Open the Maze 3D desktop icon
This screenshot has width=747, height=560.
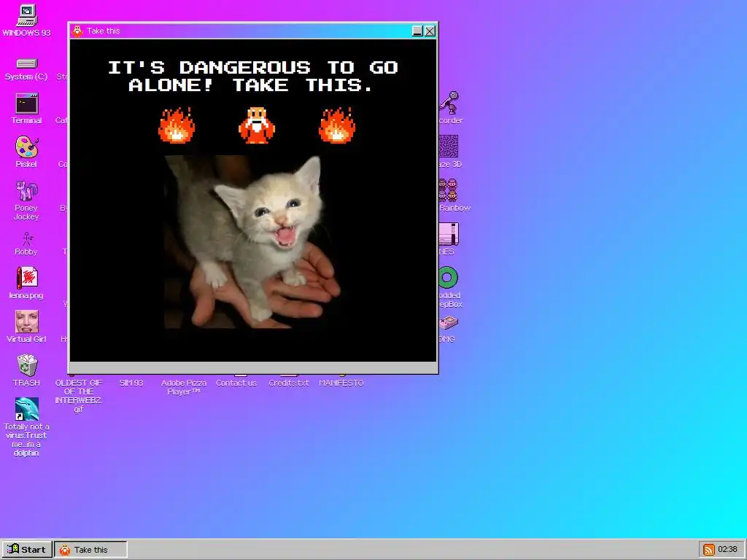[x=449, y=146]
